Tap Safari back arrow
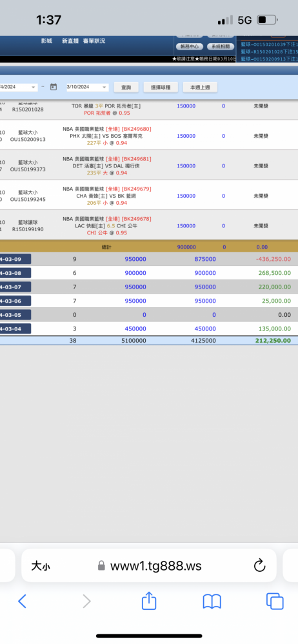 coord(22,601)
